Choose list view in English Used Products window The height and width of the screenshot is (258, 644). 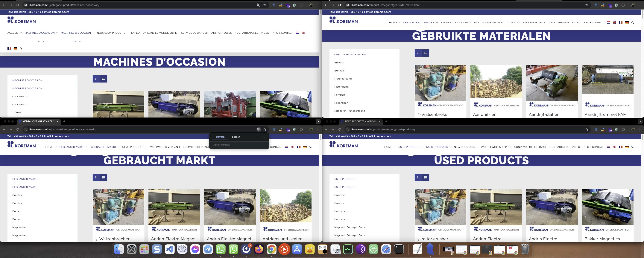426,177
